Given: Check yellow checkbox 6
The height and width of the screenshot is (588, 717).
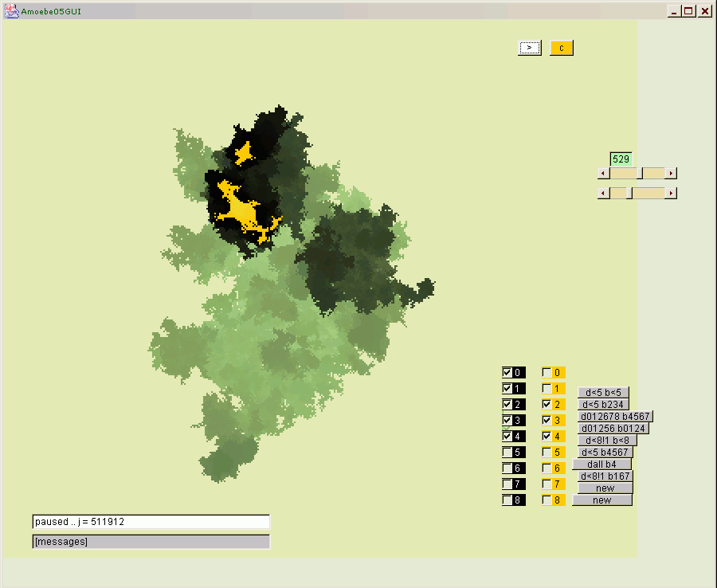Looking at the screenshot, I should [547, 468].
